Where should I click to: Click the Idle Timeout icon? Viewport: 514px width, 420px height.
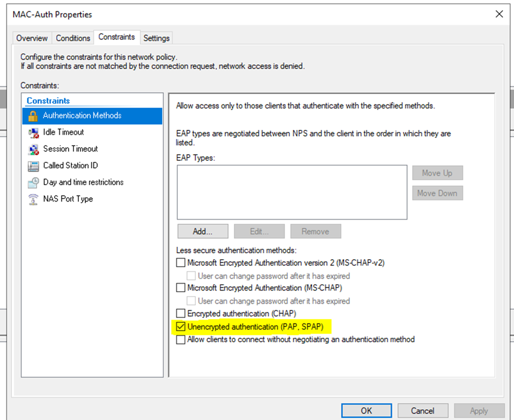point(33,132)
